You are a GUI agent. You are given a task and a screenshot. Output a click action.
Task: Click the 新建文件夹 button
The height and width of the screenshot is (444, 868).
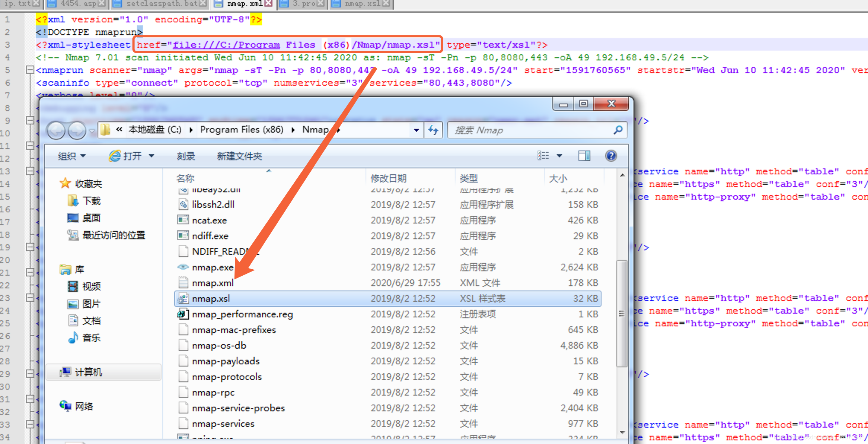239,156
